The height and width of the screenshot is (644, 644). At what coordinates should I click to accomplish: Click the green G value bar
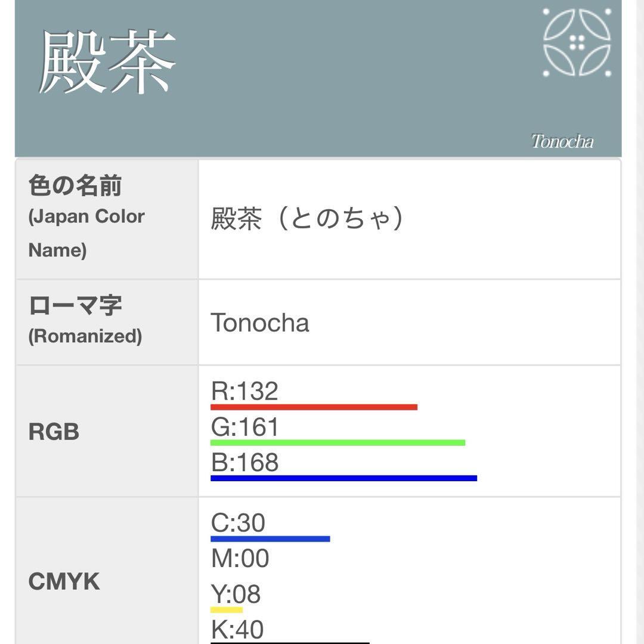click(x=338, y=442)
